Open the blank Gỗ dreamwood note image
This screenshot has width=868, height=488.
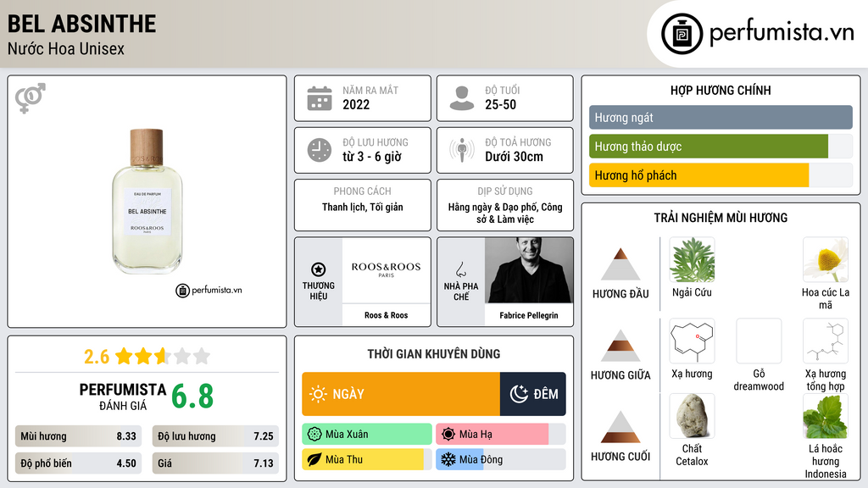pyautogui.click(x=759, y=341)
